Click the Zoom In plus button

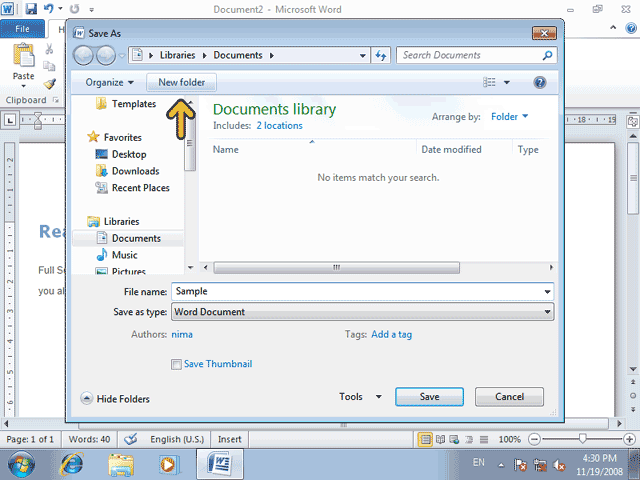pyautogui.click(x=629, y=440)
